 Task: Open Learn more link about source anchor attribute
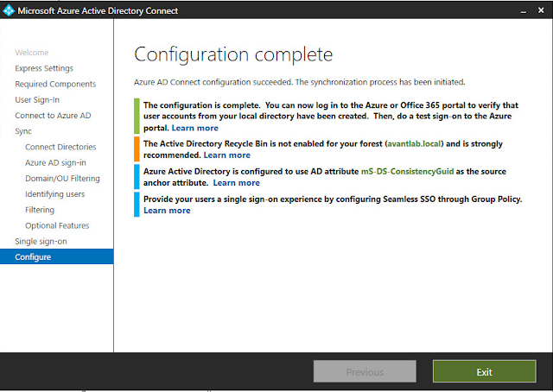click(236, 182)
